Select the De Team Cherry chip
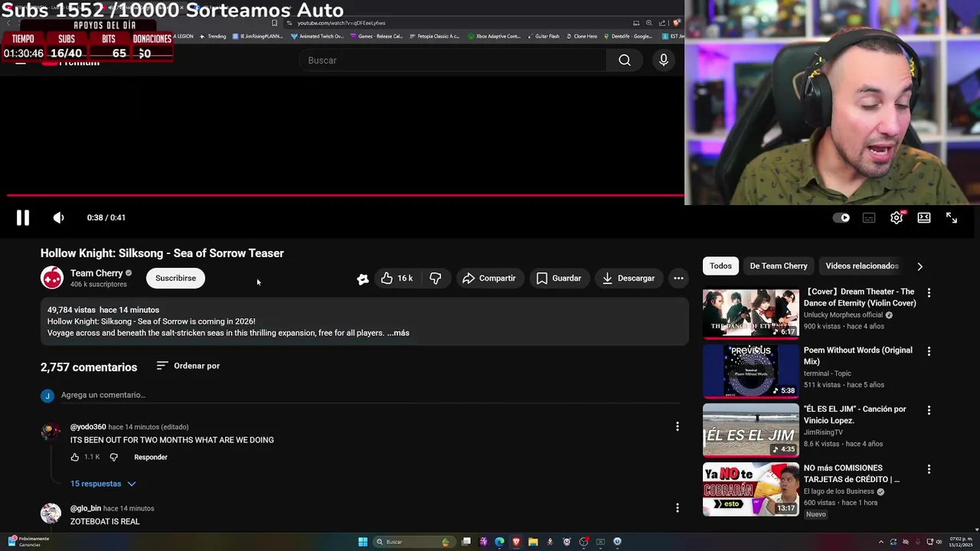This screenshot has height=551, width=980. point(779,266)
